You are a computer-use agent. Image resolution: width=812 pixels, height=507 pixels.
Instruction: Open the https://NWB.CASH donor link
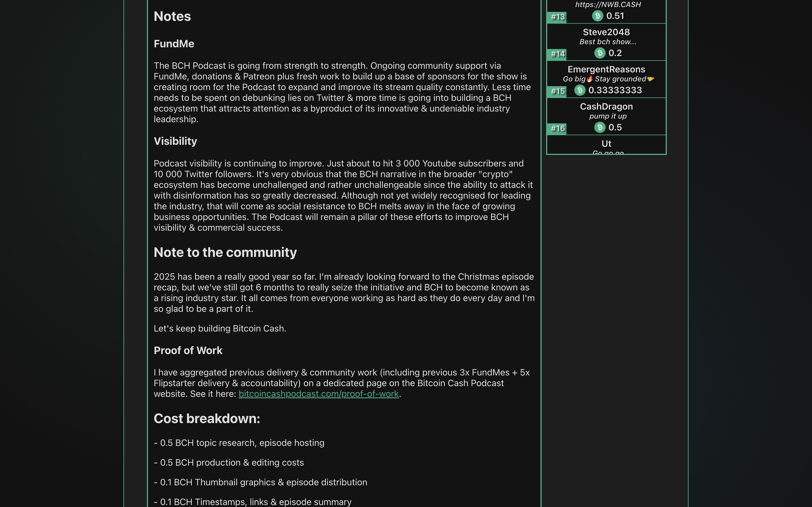tap(607, 4)
